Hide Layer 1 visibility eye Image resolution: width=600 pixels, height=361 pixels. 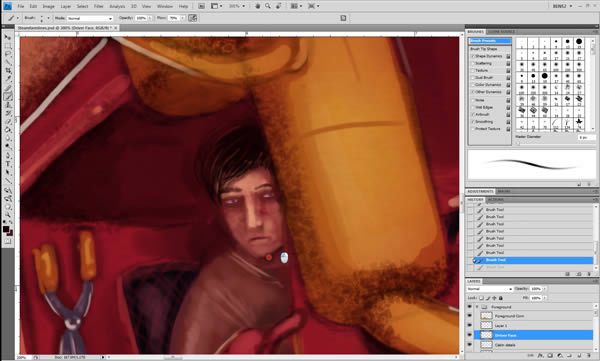click(x=470, y=325)
